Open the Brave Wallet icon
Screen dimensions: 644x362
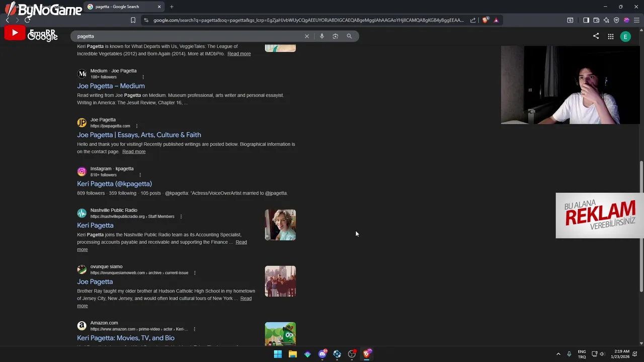pyautogui.click(x=596, y=20)
